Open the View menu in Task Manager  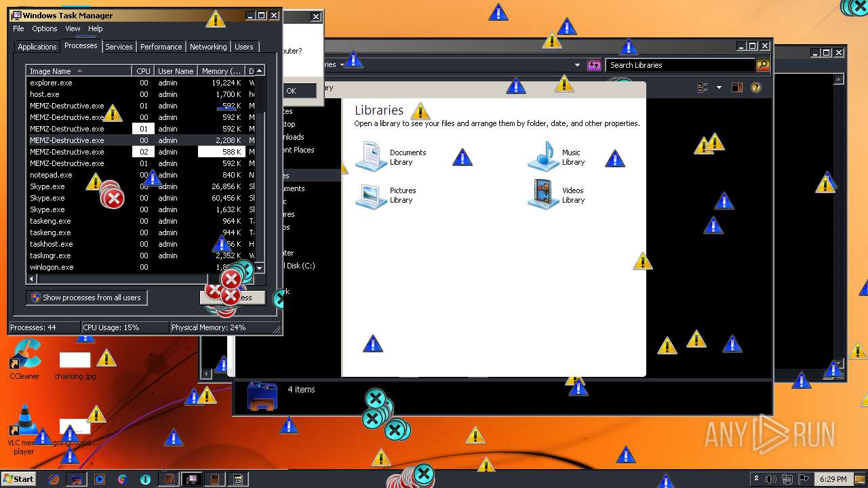(x=73, y=28)
